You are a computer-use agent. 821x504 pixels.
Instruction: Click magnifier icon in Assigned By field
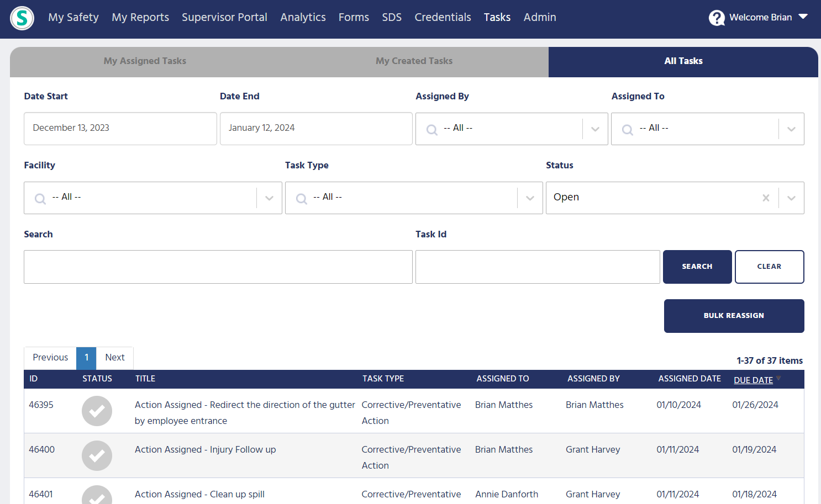click(x=432, y=130)
